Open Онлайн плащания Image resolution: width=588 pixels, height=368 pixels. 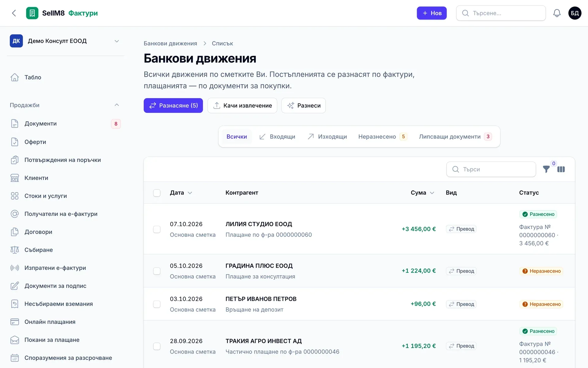[65, 322]
